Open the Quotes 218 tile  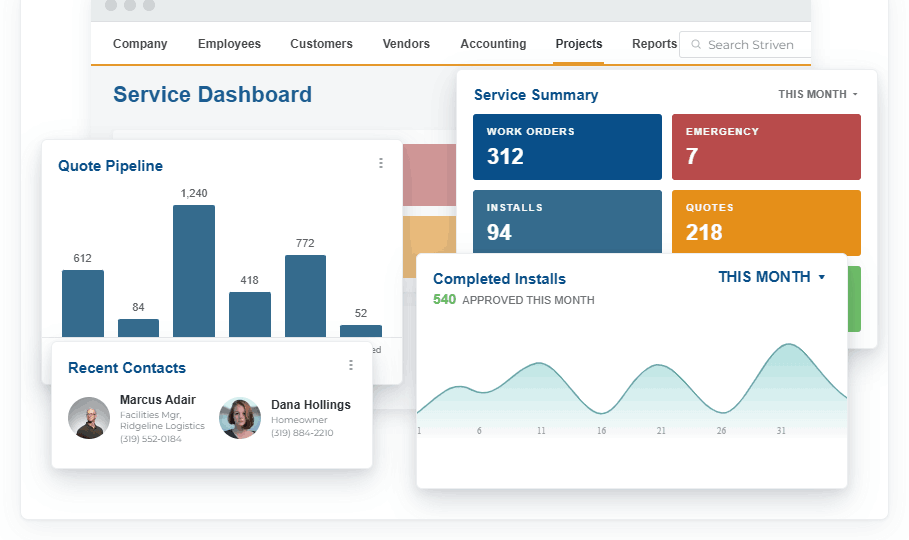click(x=766, y=222)
